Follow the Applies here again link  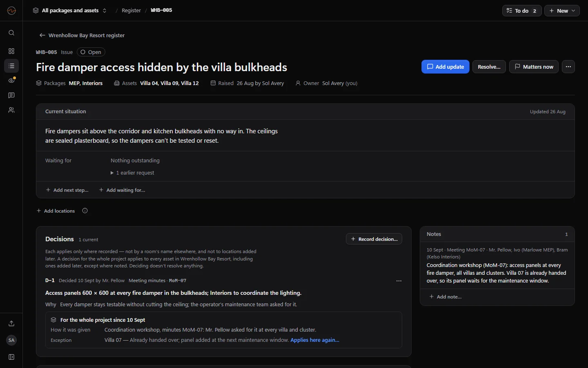pos(315,340)
